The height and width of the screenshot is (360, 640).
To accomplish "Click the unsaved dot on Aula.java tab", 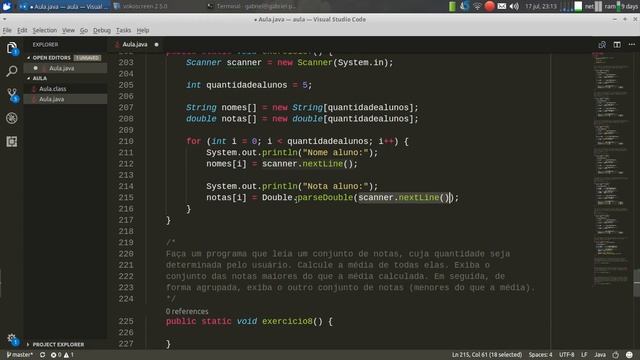I will pos(156,44).
